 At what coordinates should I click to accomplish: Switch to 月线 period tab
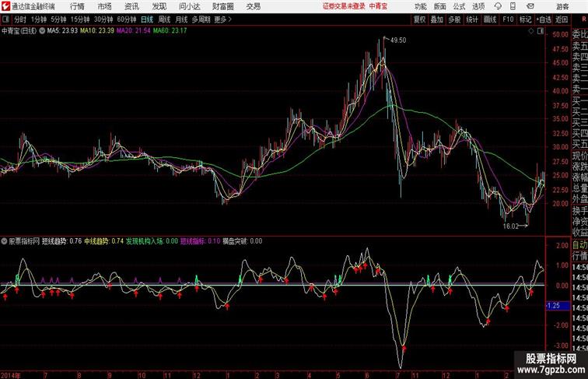(181, 19)
